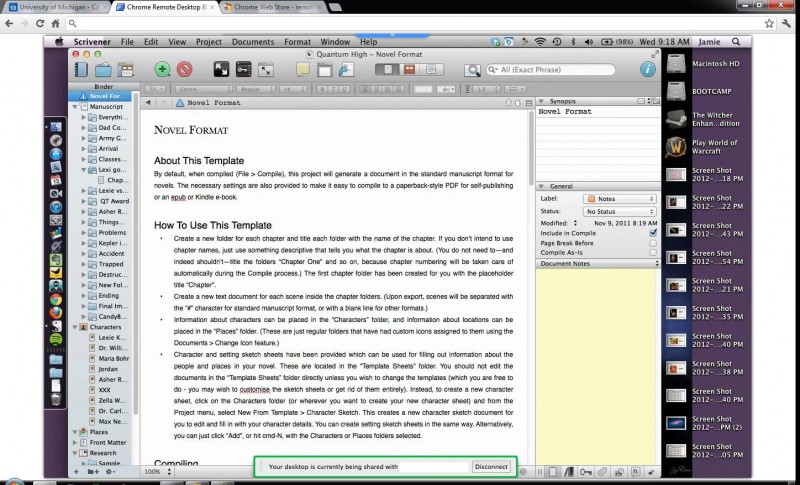Click the Wi-Fi icon in menu bar
Screen dimensions: 800x485
(x=540, y=42)
